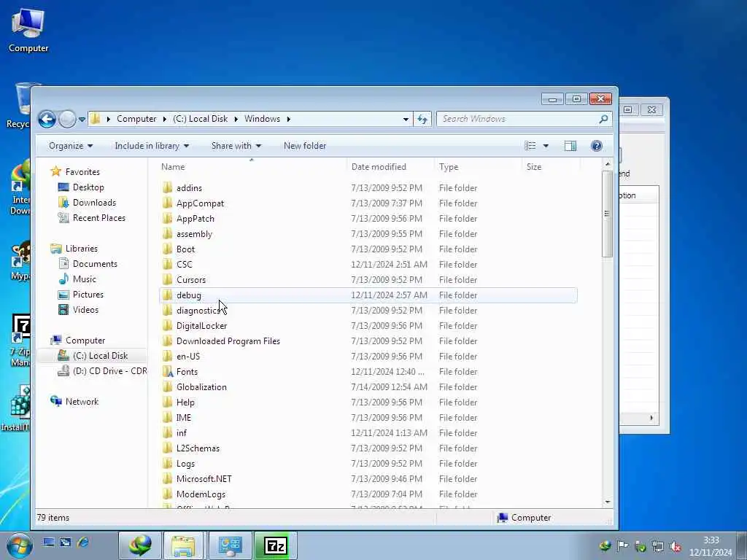The width and height of the screenshot is (747, 560).
Task: Select the DigitalLocker folder icon
Action: [167, 325]
